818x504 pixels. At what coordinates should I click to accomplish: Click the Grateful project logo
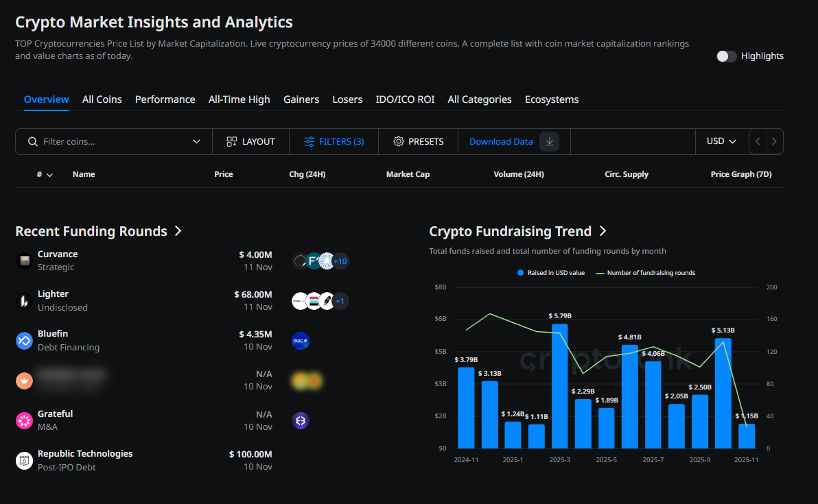pos(25,420)
